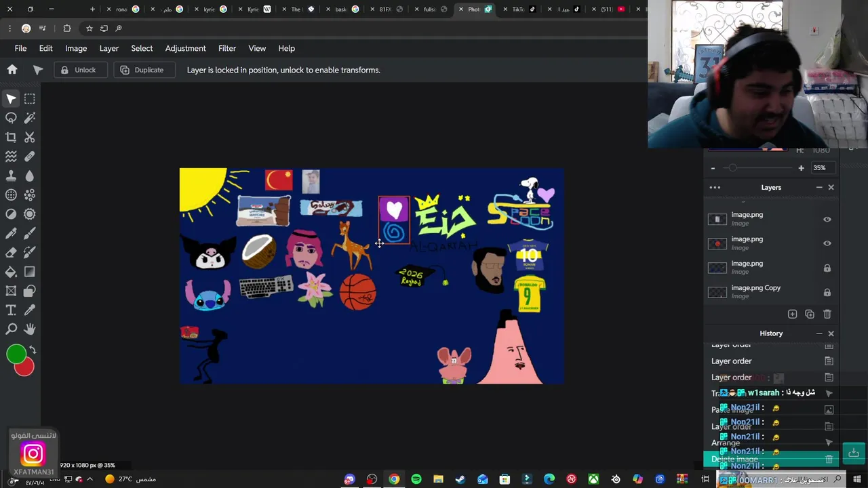Image resolution: width=868 pixels, height=488 pixels.
Task: Open a new browser tab
Action: tap(92, 9)
